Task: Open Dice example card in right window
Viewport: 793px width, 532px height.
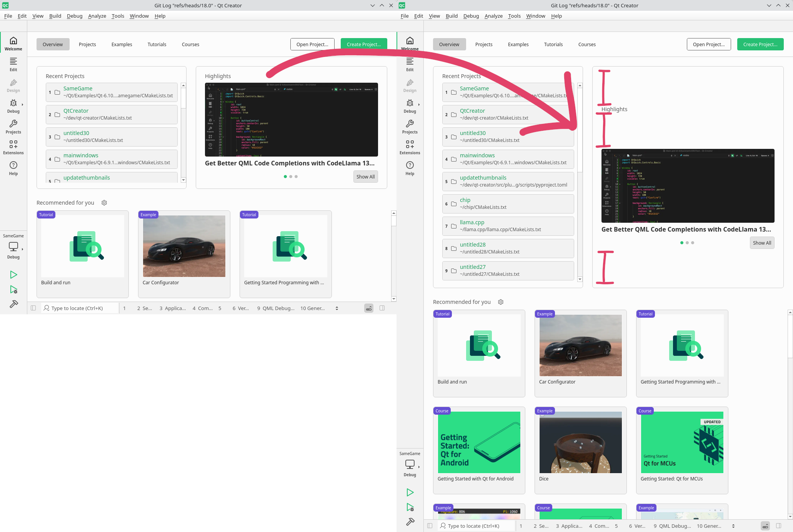Action: coord(580,450)
